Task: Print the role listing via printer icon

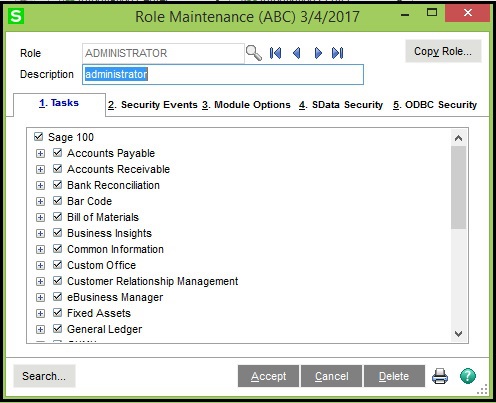Action: (440, 376)
